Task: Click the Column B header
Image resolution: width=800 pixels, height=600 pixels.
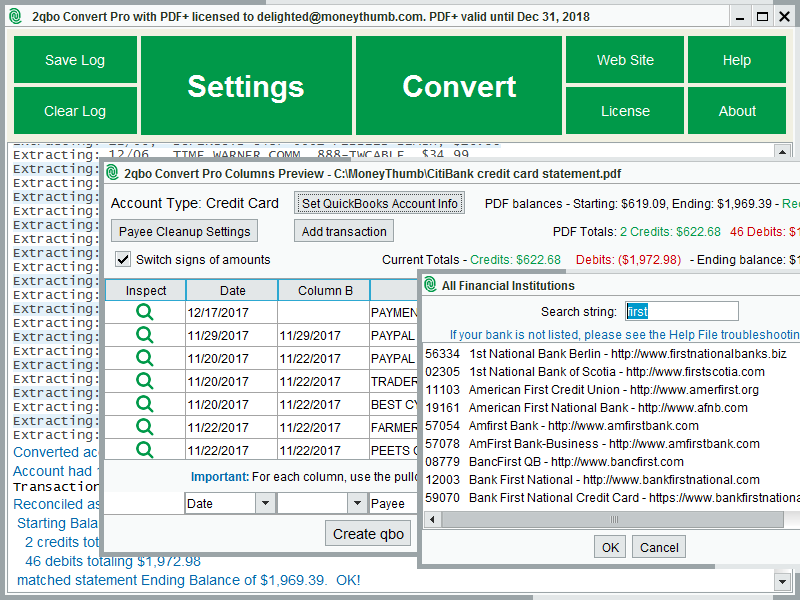Action: 324,290
